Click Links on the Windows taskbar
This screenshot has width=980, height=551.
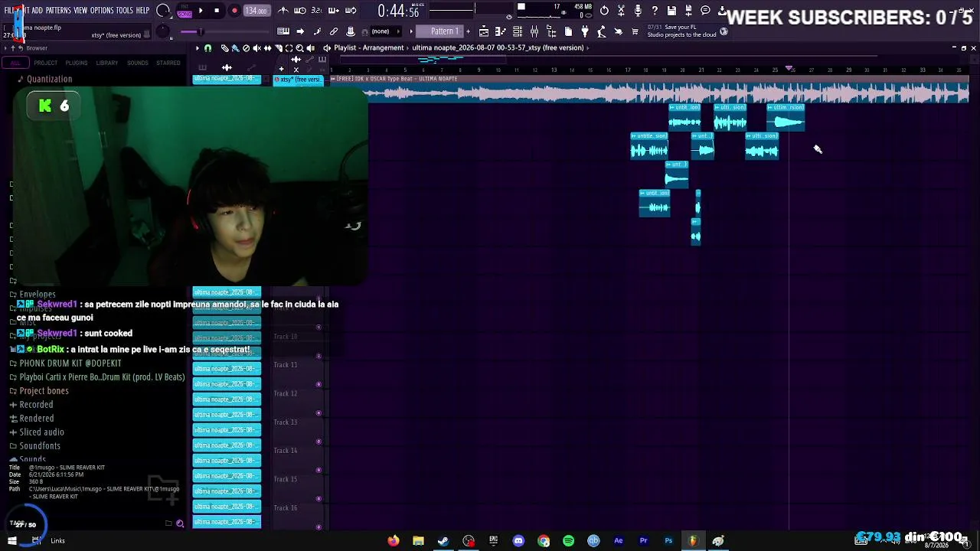(x=57, y=541)
